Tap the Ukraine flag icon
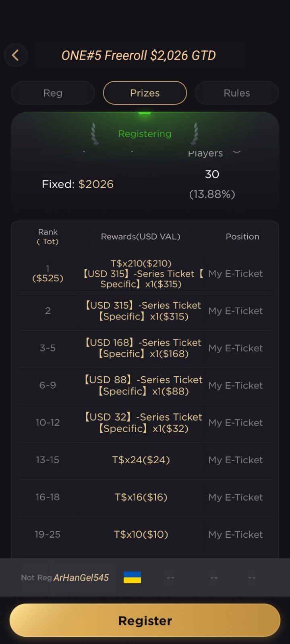Viewport: 290px width, 644px height. [132, 578]
